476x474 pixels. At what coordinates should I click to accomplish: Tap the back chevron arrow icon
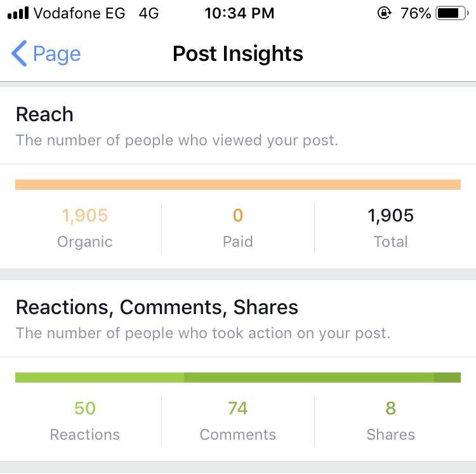[x=19, y=53]
